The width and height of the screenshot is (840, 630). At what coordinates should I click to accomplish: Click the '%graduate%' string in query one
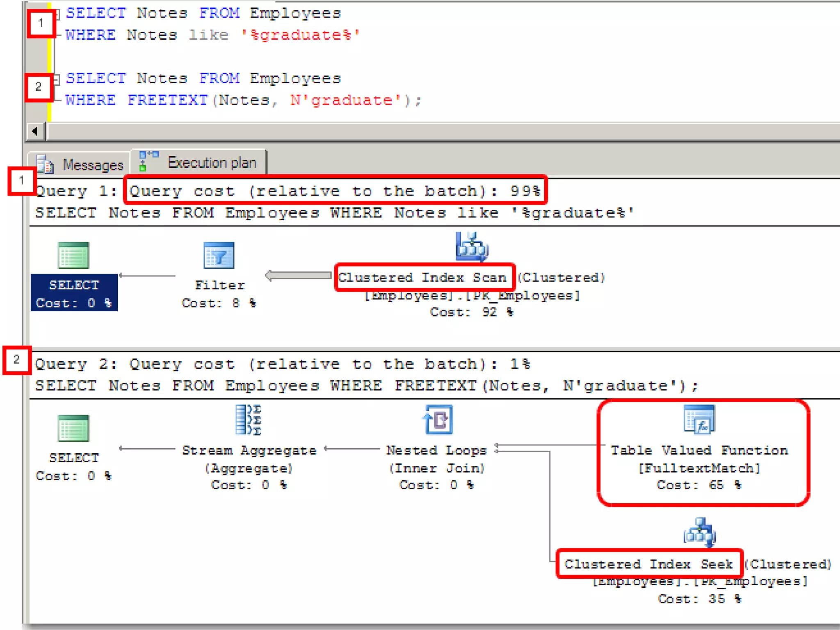[300, 35]
